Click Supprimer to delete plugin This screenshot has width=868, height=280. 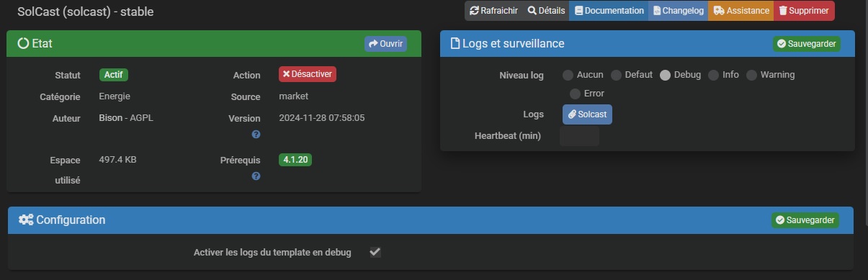click(x=804, y=11)
